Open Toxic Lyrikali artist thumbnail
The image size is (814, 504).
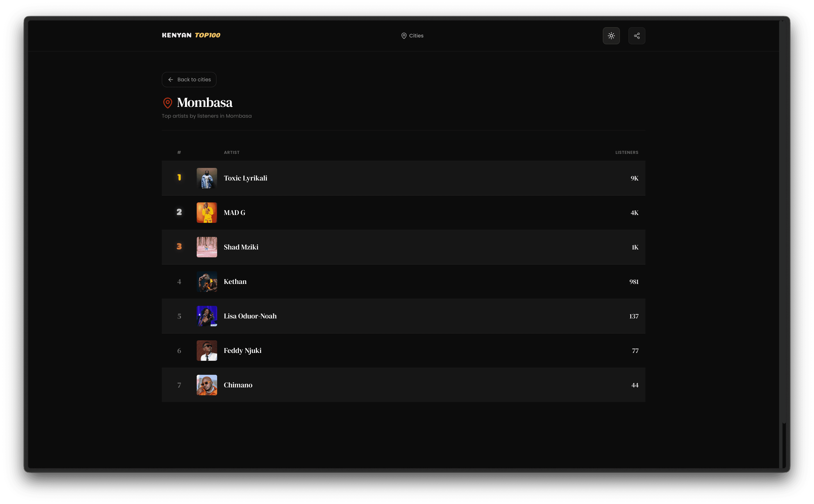[207, 178]
